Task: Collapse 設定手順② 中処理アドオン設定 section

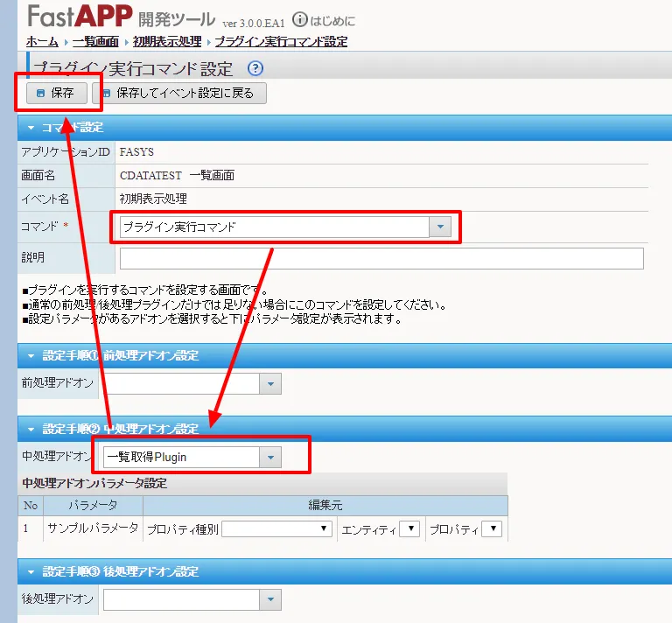Action: pos(345,429)
